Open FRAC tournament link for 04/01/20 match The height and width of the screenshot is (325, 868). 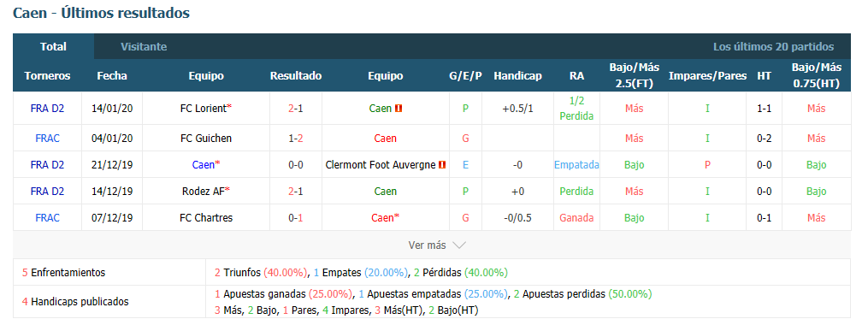pyautogui.click(x=48, y=139)
